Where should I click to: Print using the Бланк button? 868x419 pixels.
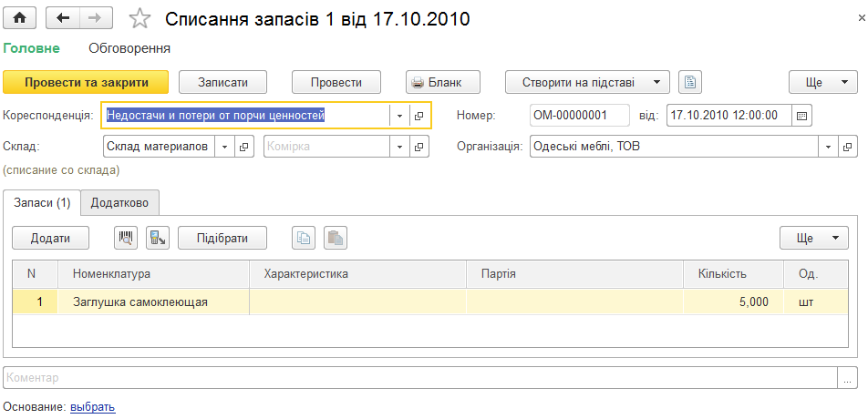pos(443,82)
